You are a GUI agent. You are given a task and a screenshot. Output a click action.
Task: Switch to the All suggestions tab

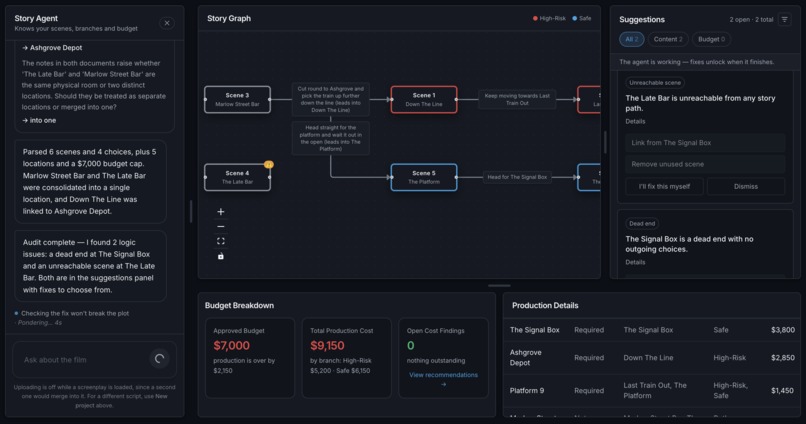tap(632, 39)
